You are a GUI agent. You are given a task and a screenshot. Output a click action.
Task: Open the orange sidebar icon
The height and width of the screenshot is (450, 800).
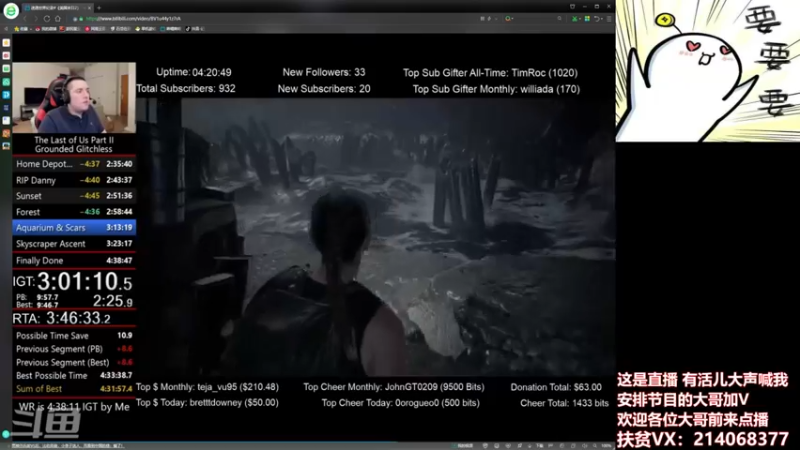point(6,133)
